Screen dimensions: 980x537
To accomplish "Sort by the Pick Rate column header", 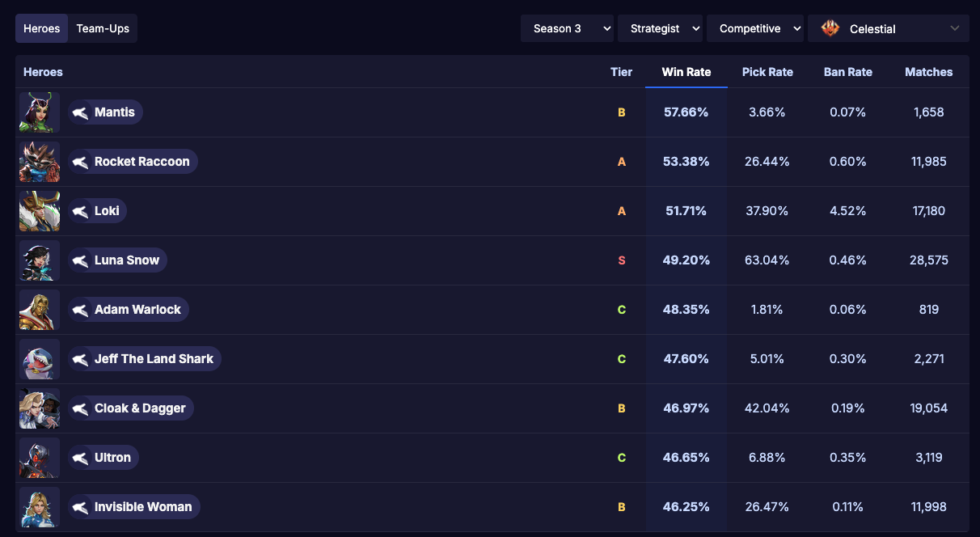I will pyautogui.click(x=767, y=72).
